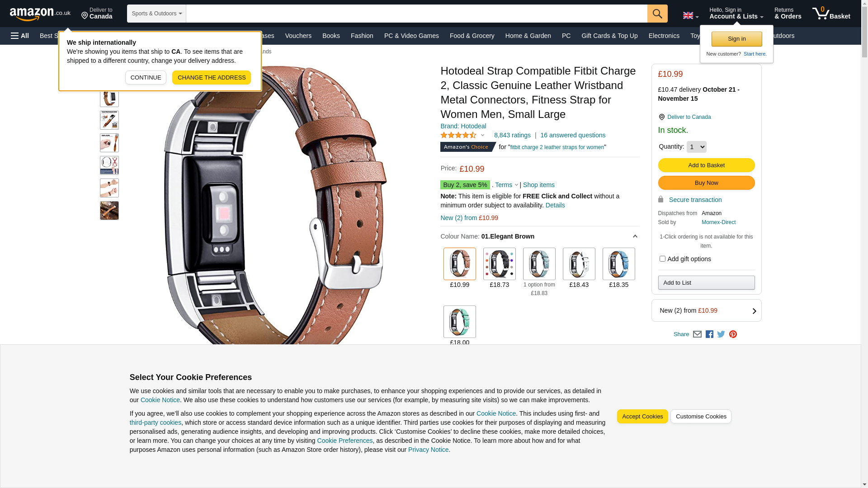Collapse the Colour Name section arrow
Viewport: 868px width, 488px height.
(x=635, y=236)
